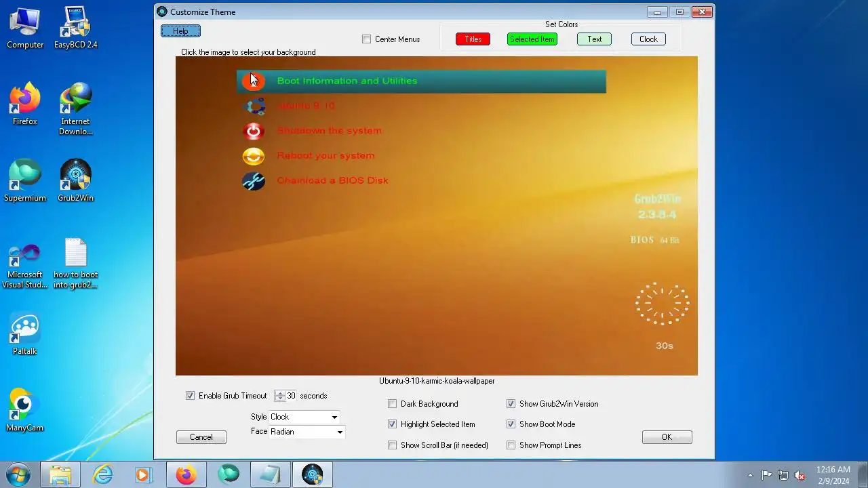
Task: Click the Customize Theme title bar icon
Action: coord(162,12)
